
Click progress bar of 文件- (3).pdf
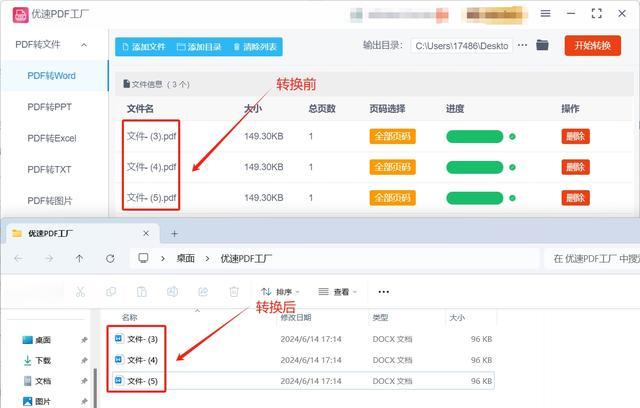[x=475, y=136]
